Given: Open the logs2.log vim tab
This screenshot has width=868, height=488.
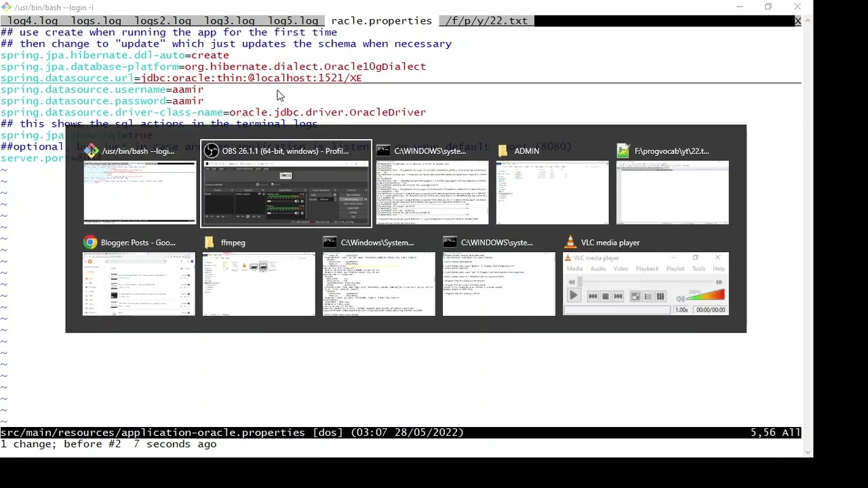Looking at the screenshot, I should (x=163, y=21).
